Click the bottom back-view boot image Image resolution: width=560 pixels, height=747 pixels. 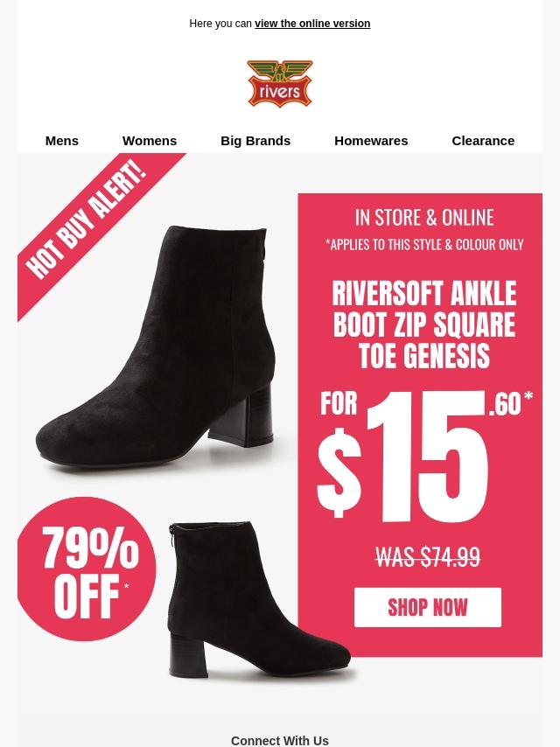[260, 599]
